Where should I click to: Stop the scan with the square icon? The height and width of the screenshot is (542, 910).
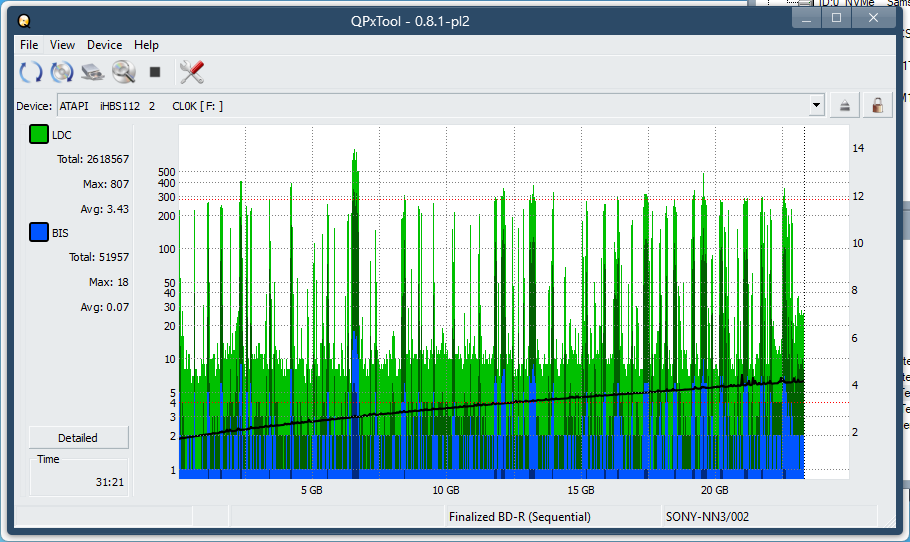coord(154,72)
